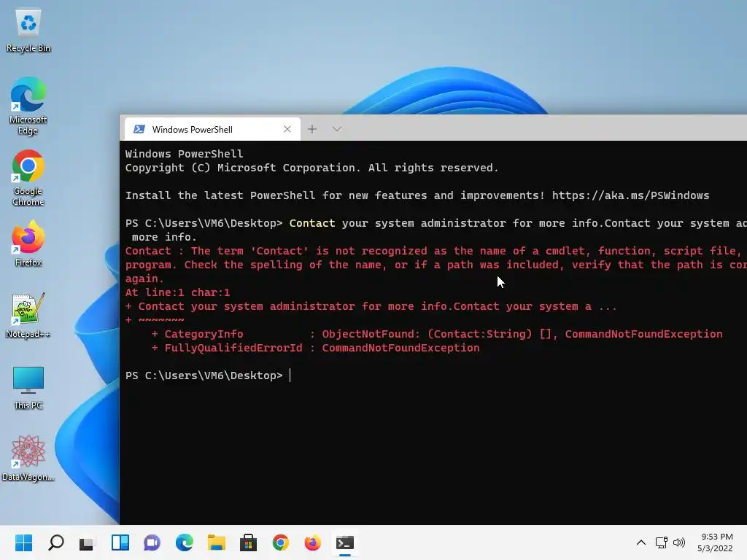Open a new terminal tab with plus button
747x560 pixels.
point(312,129)
